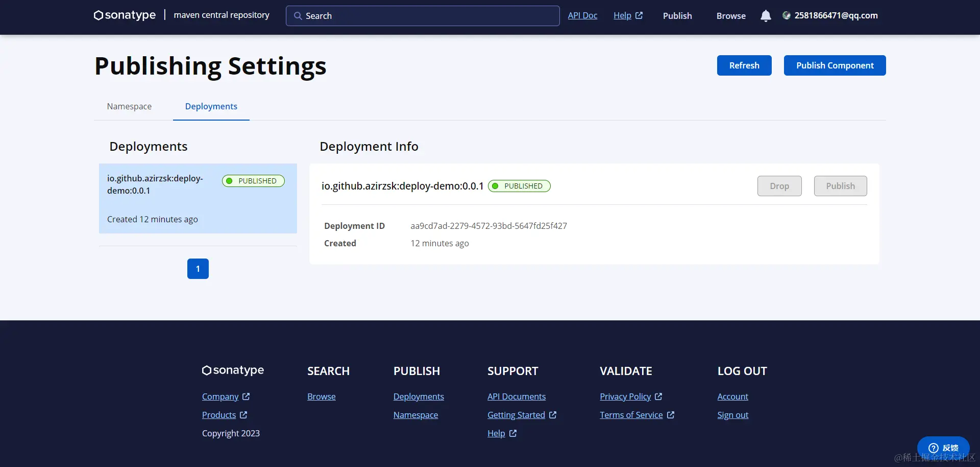Click the Deployment Info title io.github.azirzsk:deploy-demo:0.0.1
The height and width of the screenshot is (467, 980).
coord(402,186)
